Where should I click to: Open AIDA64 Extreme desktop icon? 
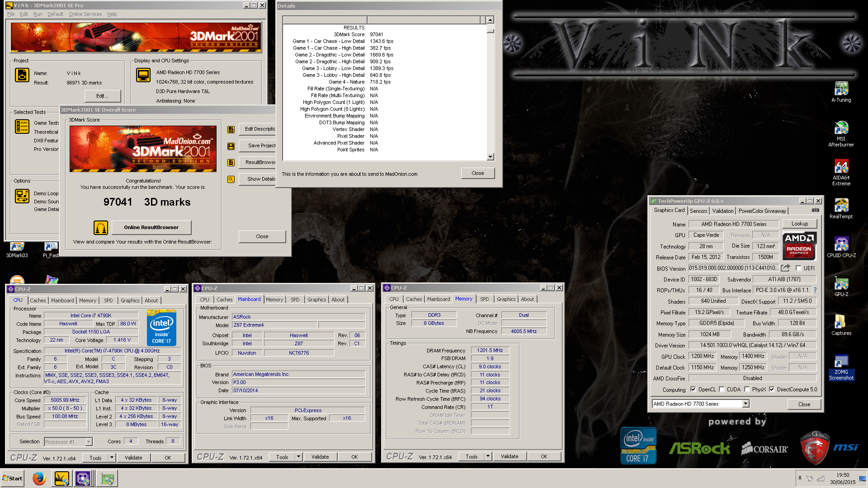841,172
